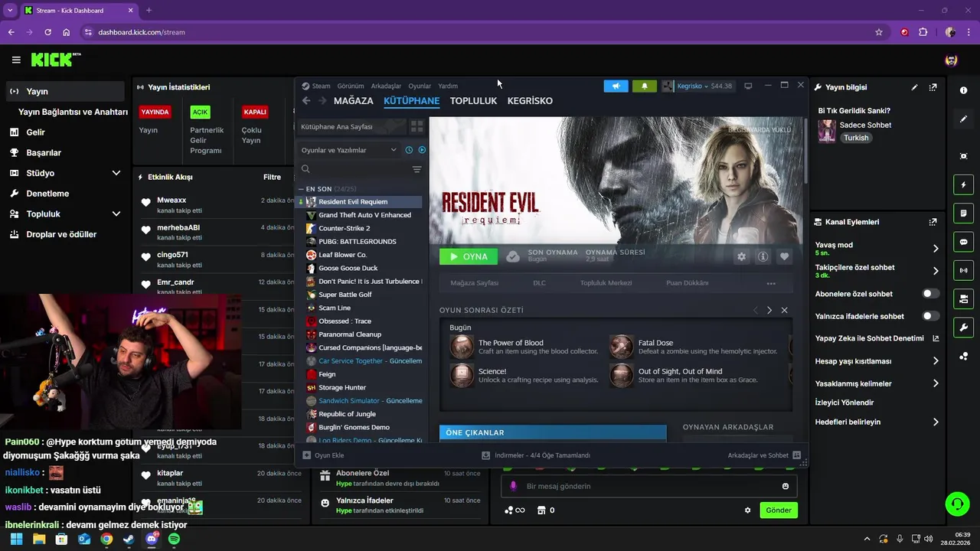The image size is (980, 551).
Task: Open Hedefleri belirleyin chevron
Action: click(936, 422)
